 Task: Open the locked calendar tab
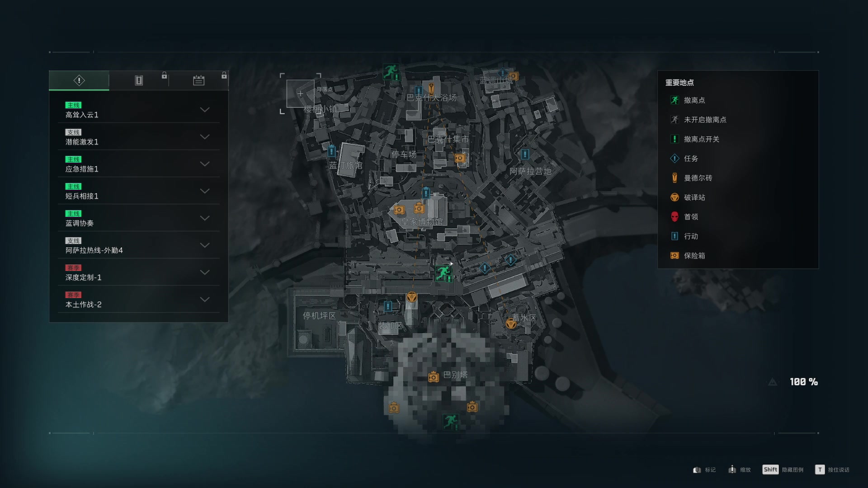[x=199, y=80]
